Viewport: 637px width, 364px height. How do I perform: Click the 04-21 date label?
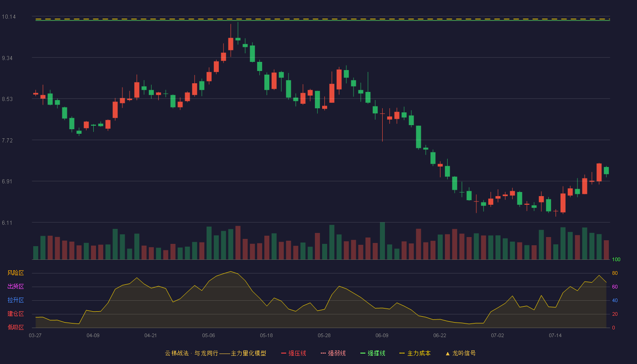[151, 335]
